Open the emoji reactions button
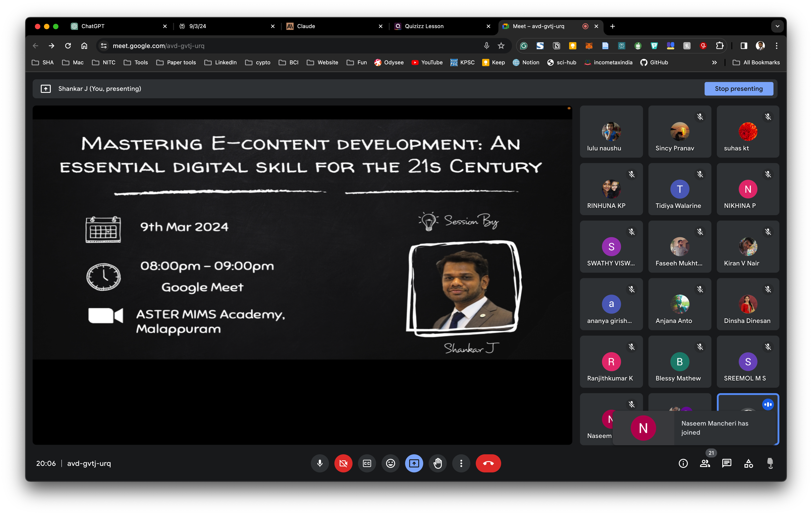This screenshot has height=515, width=812. (390, 463)
